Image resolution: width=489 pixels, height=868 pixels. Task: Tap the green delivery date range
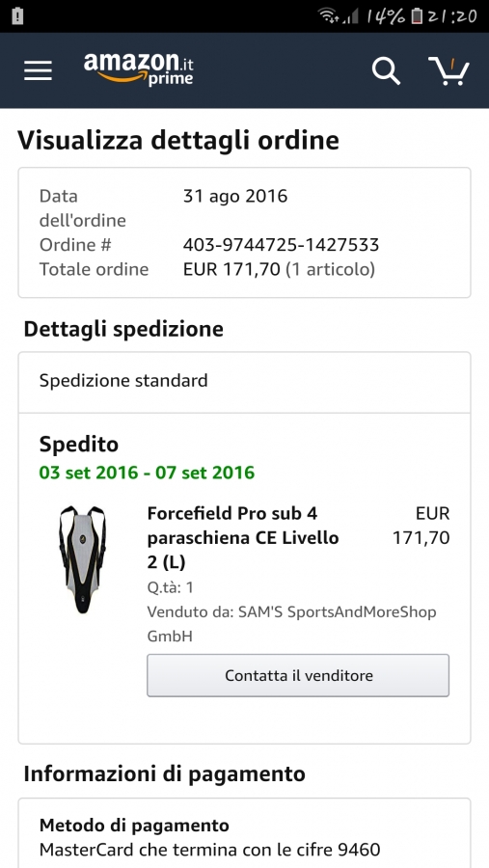click(147, 473)
